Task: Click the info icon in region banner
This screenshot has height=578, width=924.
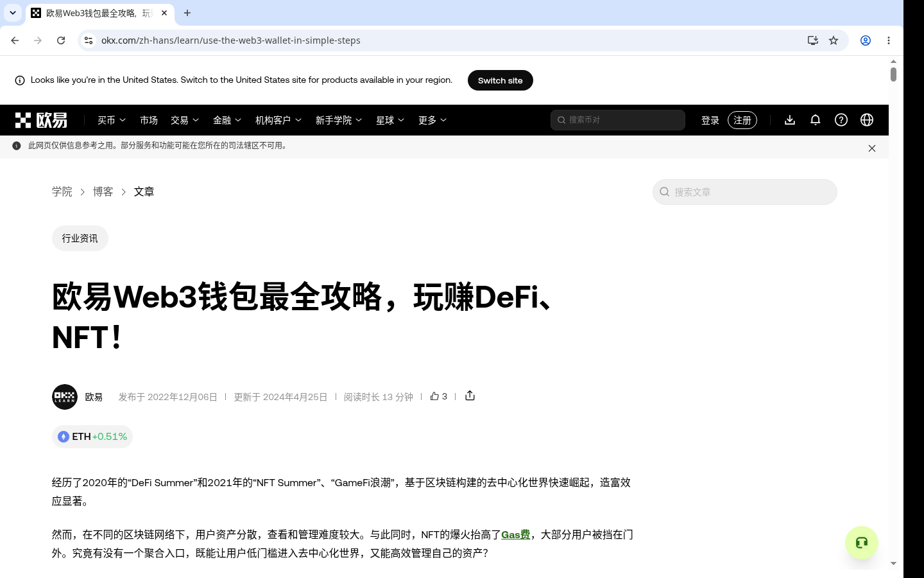Action: point(20,80)
